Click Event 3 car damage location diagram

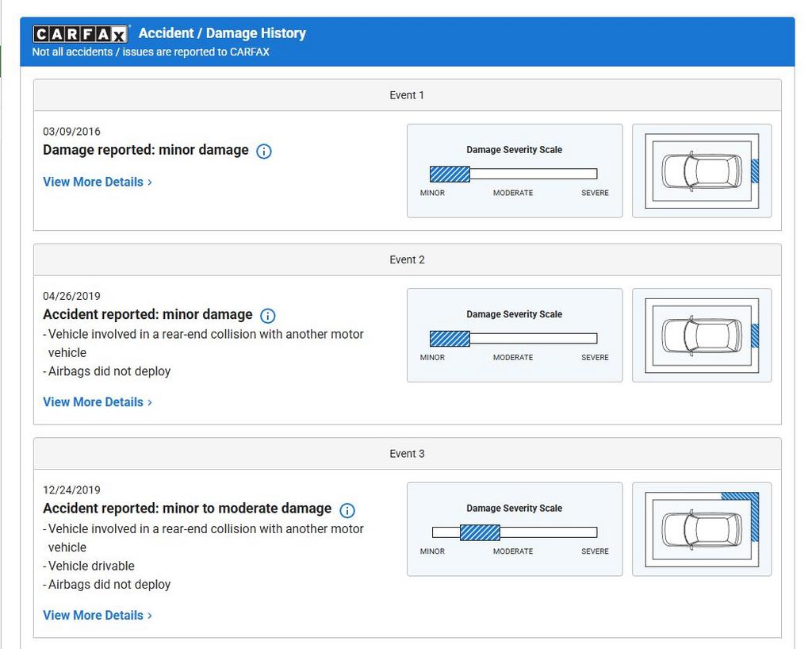702,529
